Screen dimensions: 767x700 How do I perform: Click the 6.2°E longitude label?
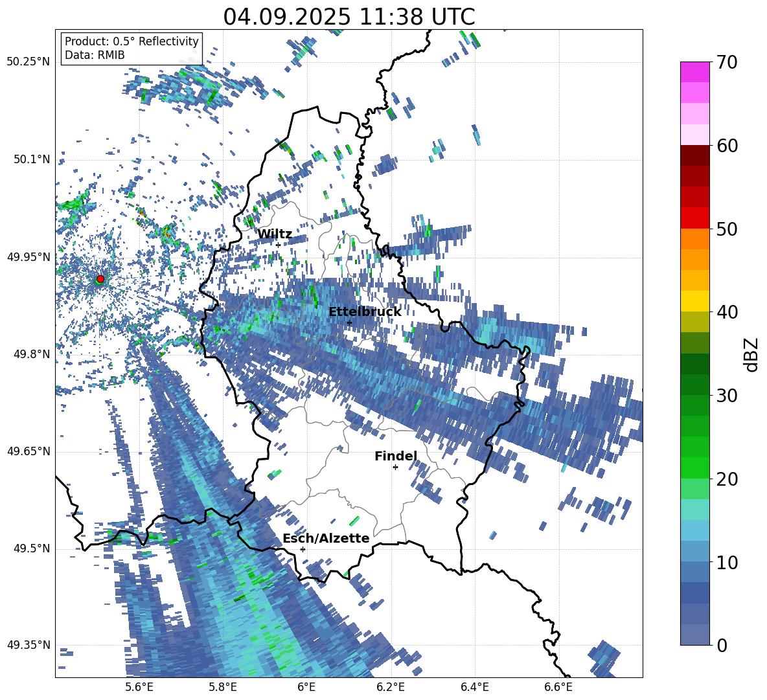391,687
